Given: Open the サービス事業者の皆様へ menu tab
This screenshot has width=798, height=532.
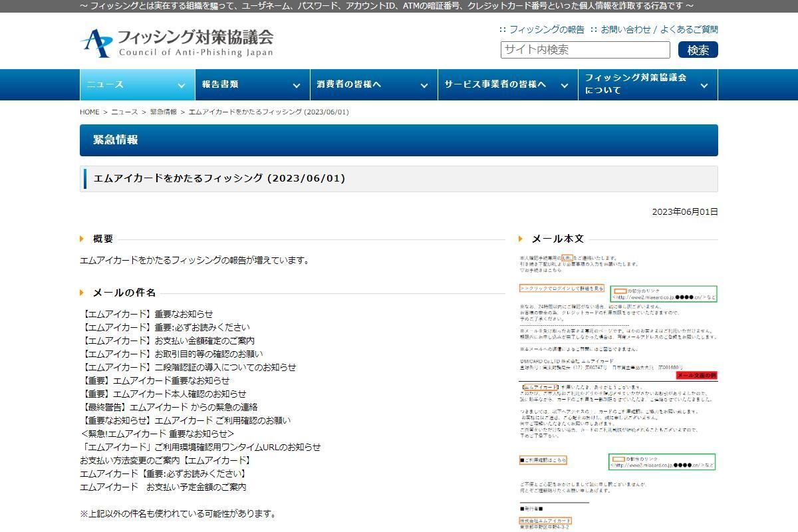Looking at the screenshot, I should (508, 84).
